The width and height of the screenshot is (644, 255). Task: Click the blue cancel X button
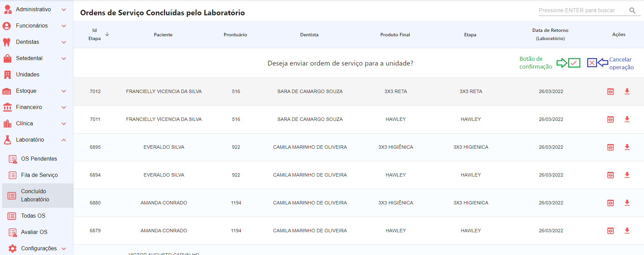(592, 63)
